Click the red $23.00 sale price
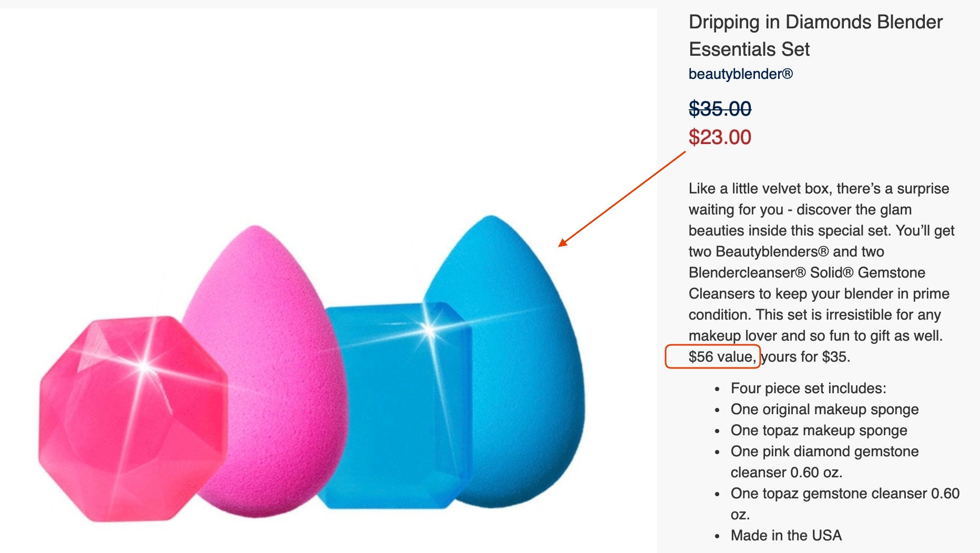This screenshot has width=980, height=553. point(720,137)
